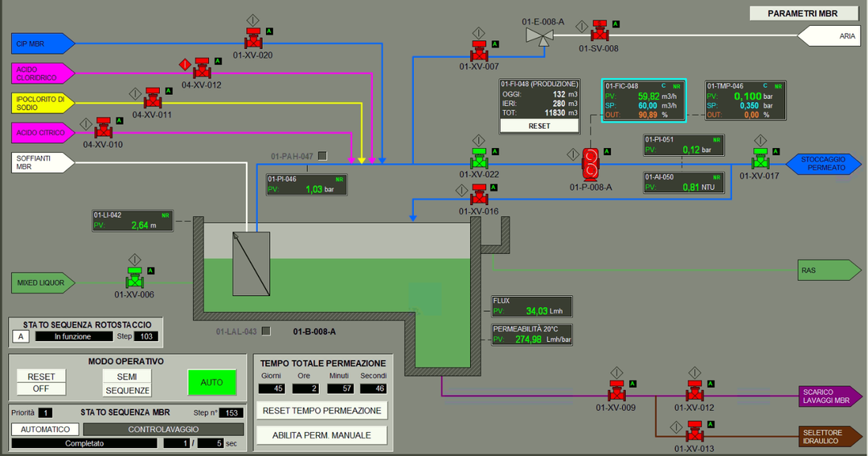Switch operating mode to AUTO
This screenshot has width=868, height=456.
[x=212, y=382]
